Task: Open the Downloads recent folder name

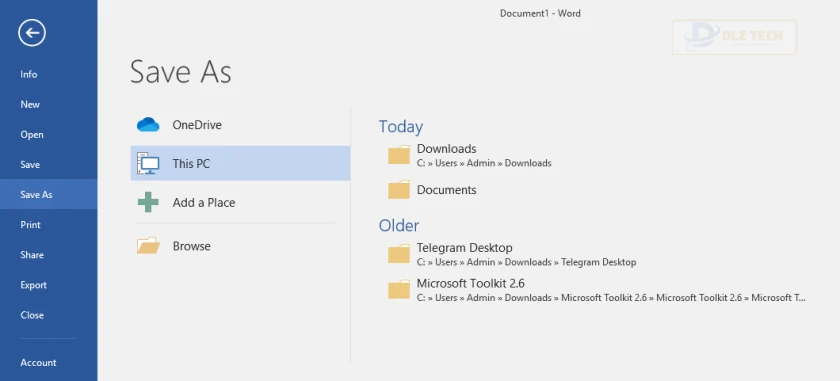Action: [446, 148]
